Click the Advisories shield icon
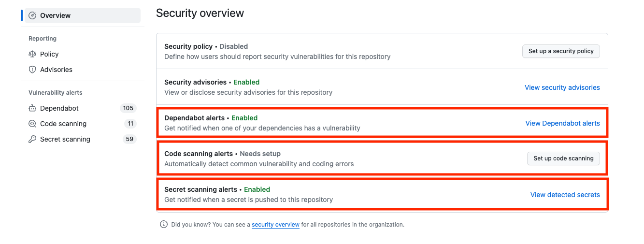Viewport: 644px width, 244px height. [32, 70]
